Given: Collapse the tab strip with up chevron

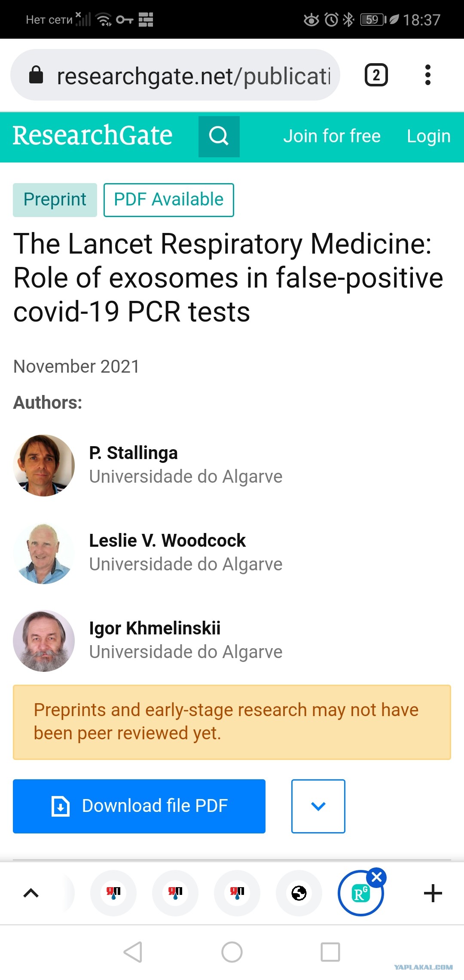Looking at the screenshot, I should [x=31, y=893].
